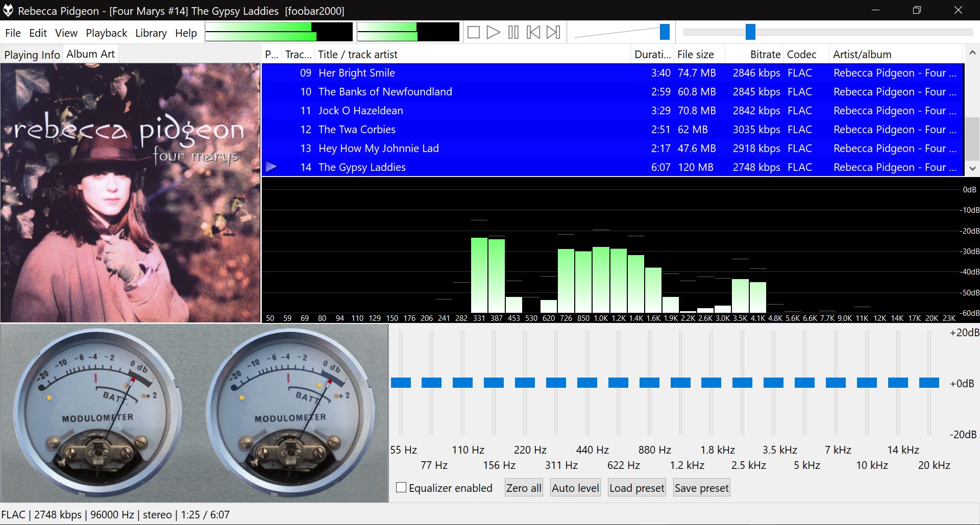
Task: Select track 14 The Gypsy Laddies
Action: click(x=612, y=167)
